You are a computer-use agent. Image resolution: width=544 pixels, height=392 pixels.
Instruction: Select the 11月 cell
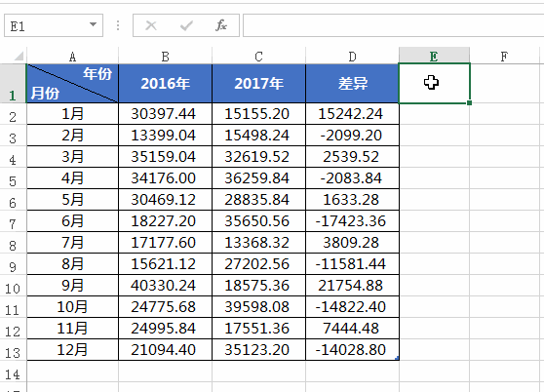tap(72, 329)
